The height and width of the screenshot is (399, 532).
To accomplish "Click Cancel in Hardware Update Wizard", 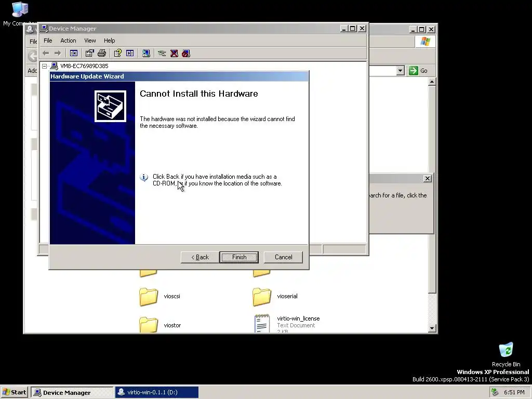I will (283, 257).
